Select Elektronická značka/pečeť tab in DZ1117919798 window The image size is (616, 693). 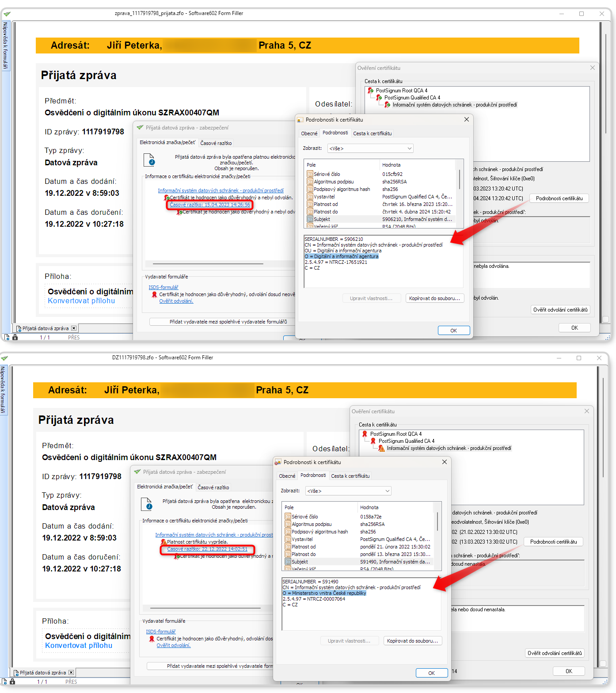coord(165,487)
